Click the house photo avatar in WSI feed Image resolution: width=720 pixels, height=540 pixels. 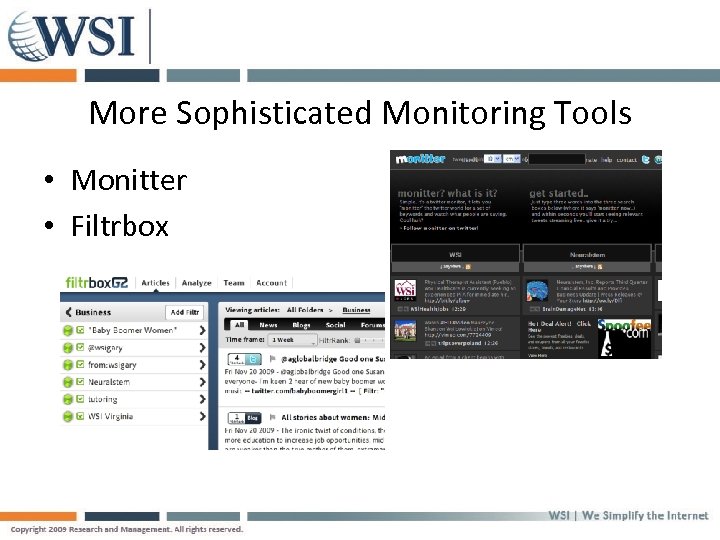click(x=405, y=331)
